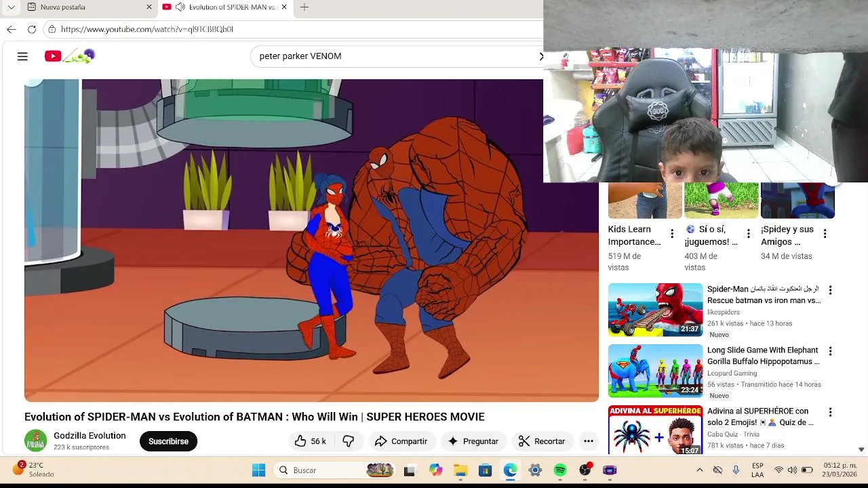This screenshot has width=868, height=488.
Task: Open the likespiders channel name
Action: pos(724,312)
